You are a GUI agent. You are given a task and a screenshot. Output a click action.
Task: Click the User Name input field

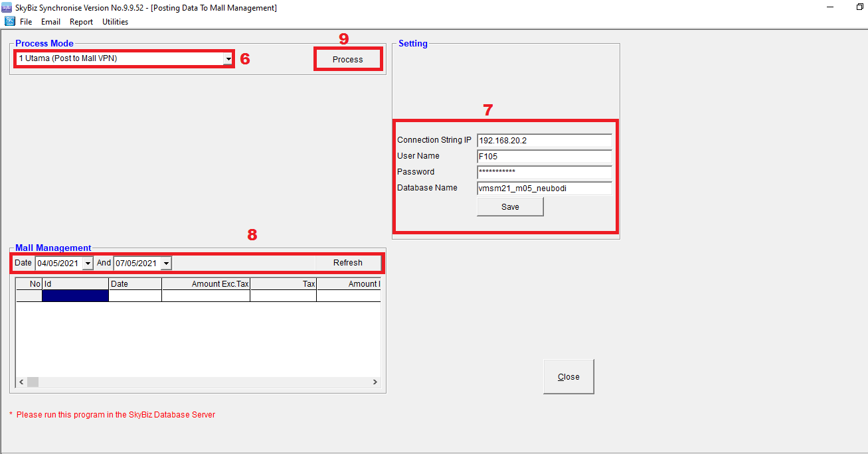tap(544, 157)
